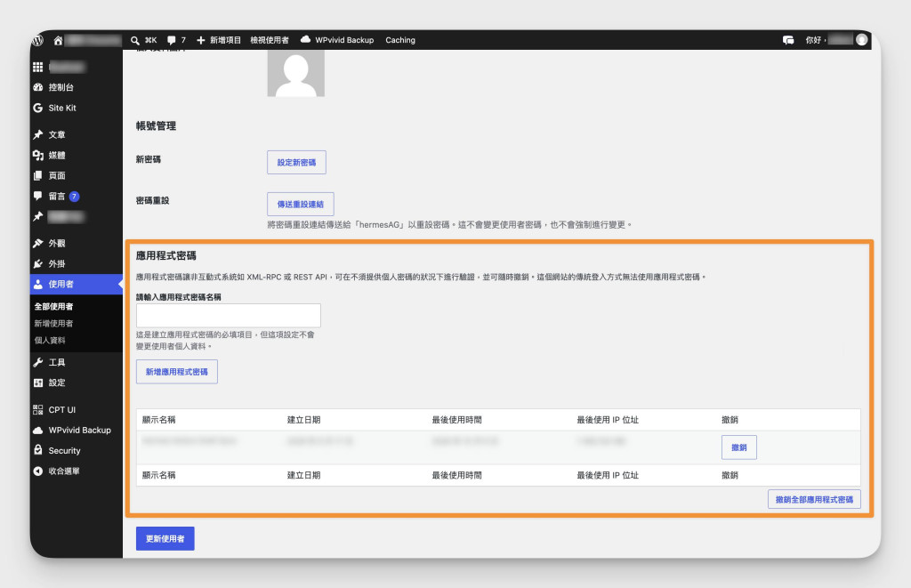Open 外觀 brush icon in sidebar
911x588 pixels.
coord(37,243)
